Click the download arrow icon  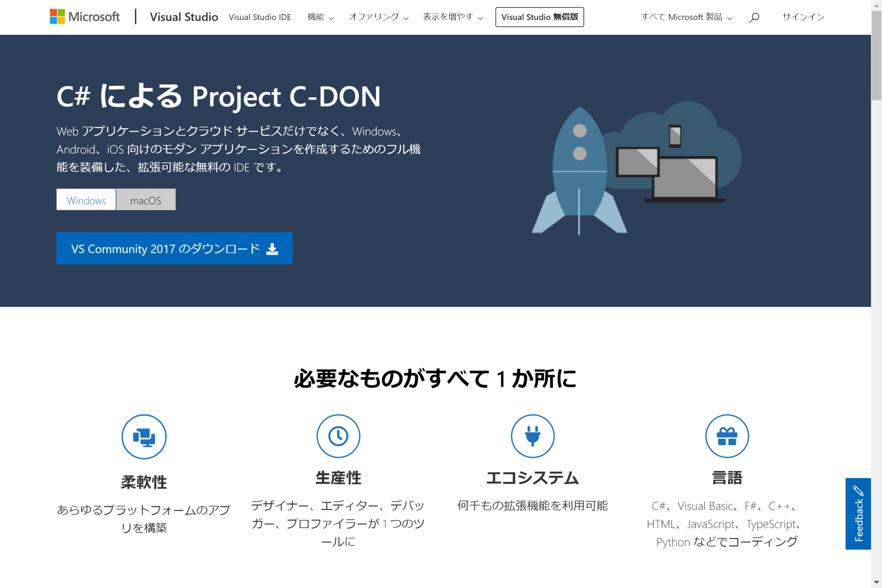point(273,248)
